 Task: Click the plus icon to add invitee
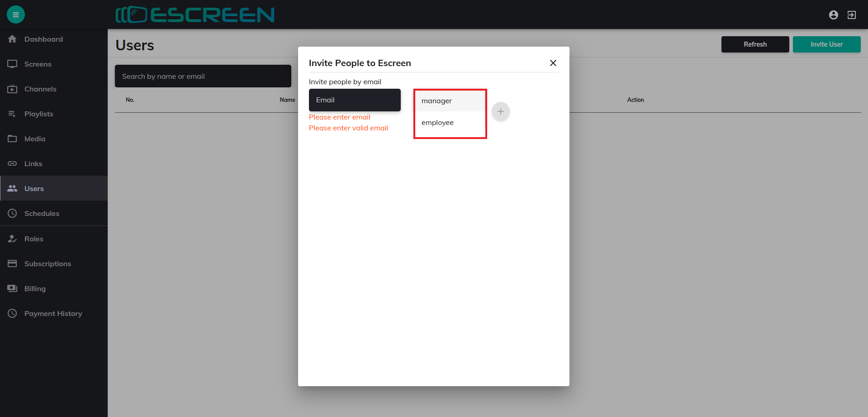500,111
